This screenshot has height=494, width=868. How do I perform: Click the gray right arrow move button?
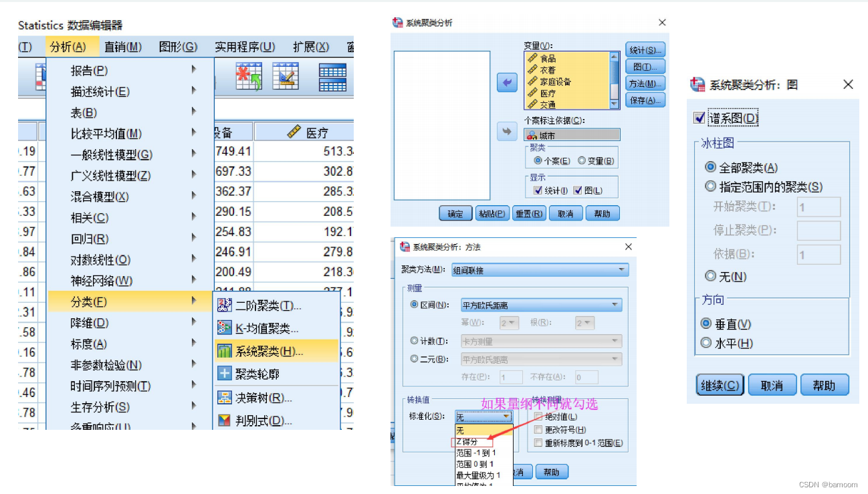(507, 132)
